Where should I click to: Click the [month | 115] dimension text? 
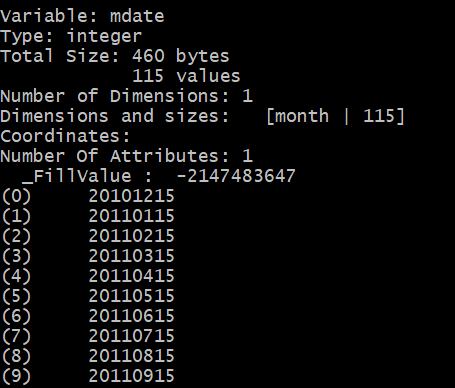(335, 116)
